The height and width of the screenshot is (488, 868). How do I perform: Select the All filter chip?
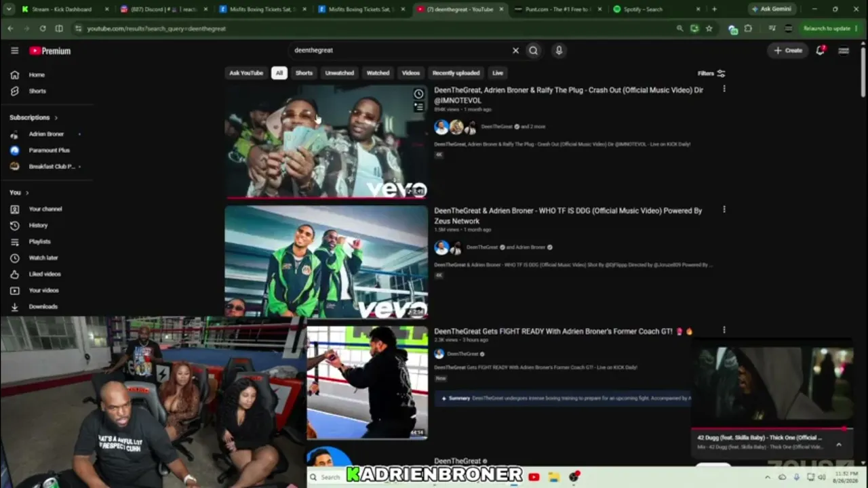coord(279,73)
